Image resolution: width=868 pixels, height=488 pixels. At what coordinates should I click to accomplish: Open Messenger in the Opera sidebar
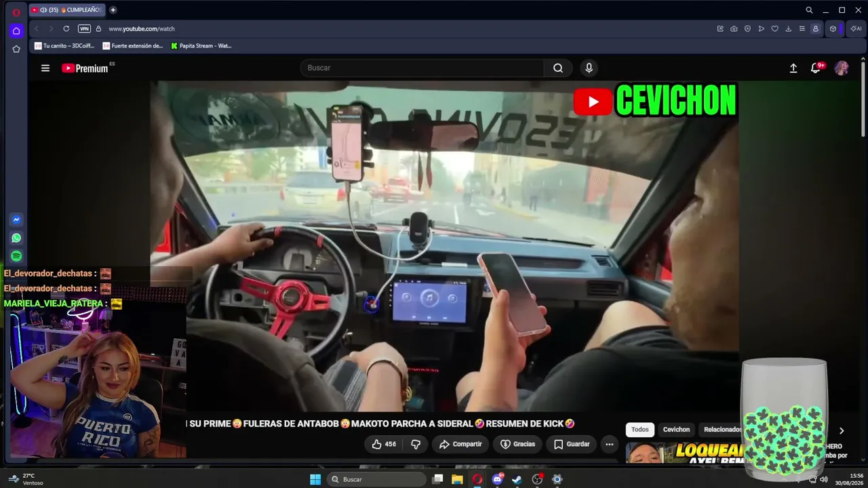tap(16, 220)
